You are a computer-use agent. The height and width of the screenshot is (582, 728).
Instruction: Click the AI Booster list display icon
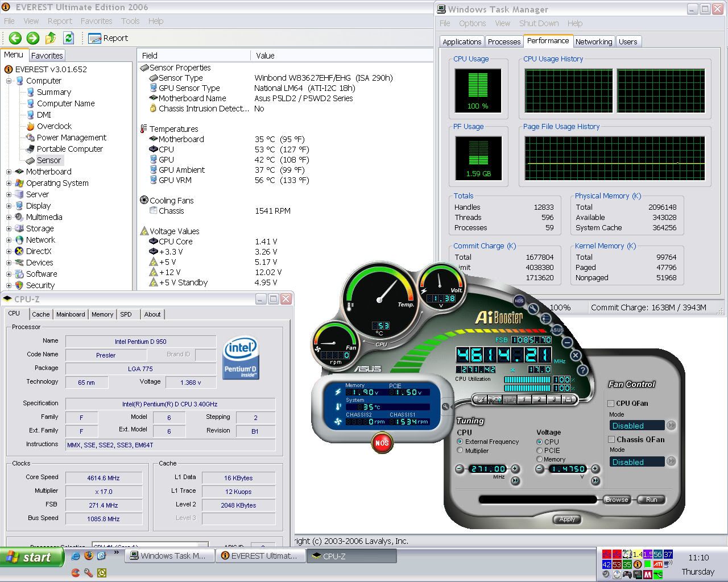(x=545, y=319)
